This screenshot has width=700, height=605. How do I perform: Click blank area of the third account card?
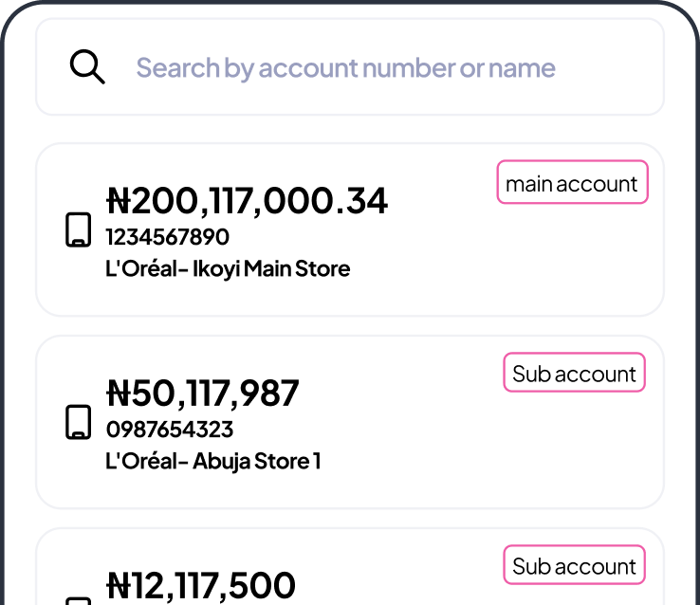coord(427,588)
